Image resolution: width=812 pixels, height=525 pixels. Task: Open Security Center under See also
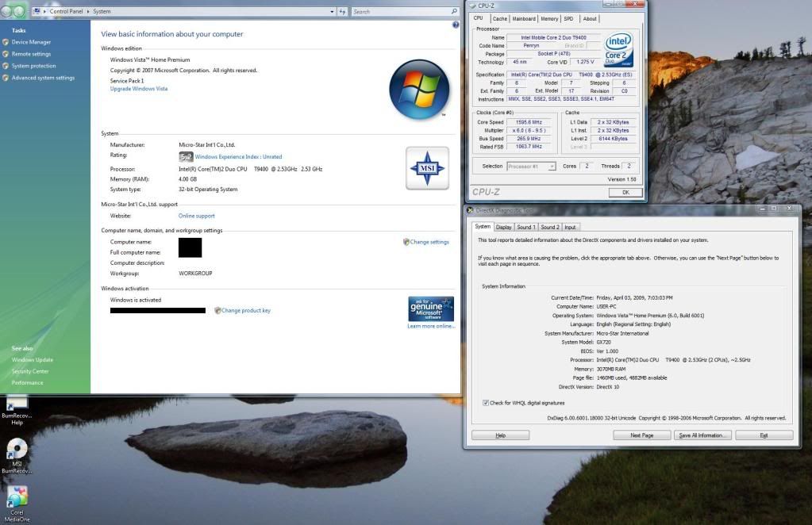pyautogui.click(x=30, y=371)
